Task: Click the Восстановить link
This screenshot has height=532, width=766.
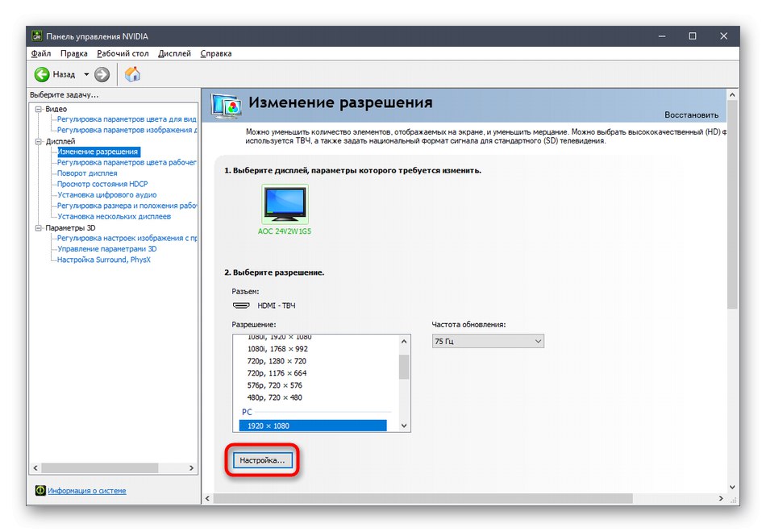Action: point(691,114)
